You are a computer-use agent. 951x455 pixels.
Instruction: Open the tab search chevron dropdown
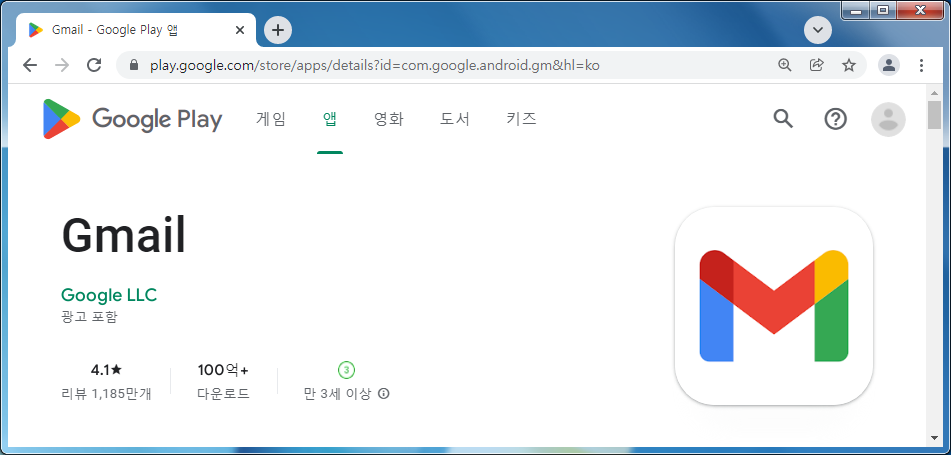[x=818, y=30]
